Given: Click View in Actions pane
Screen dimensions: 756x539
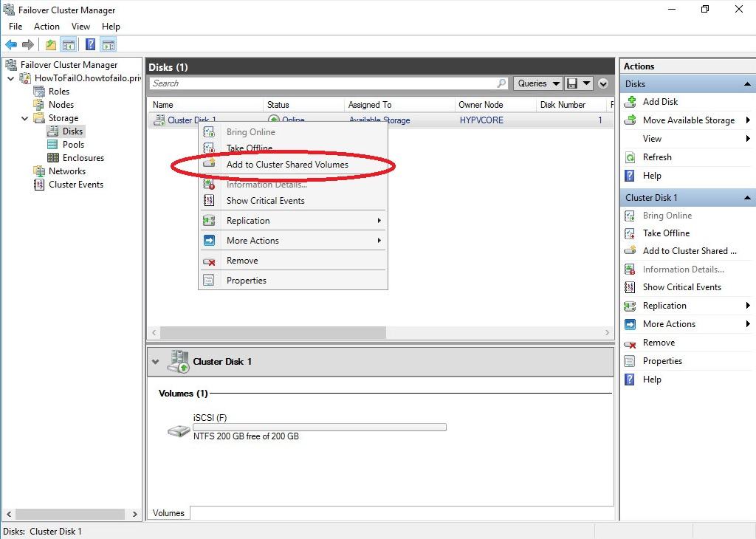Looking at the screenshot, I should click(x=652, y=139).
